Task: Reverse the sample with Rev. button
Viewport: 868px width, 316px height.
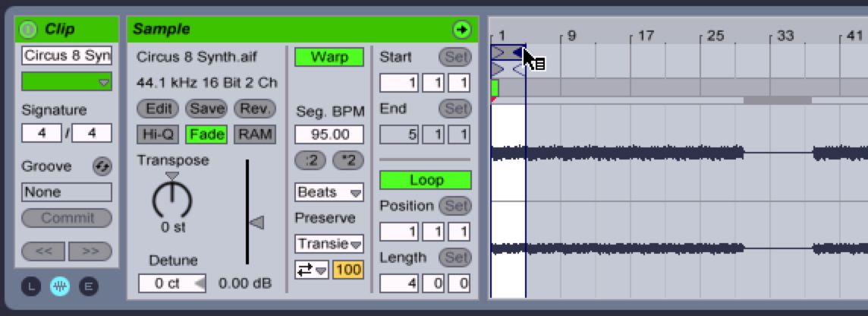Action: [255, 109]
